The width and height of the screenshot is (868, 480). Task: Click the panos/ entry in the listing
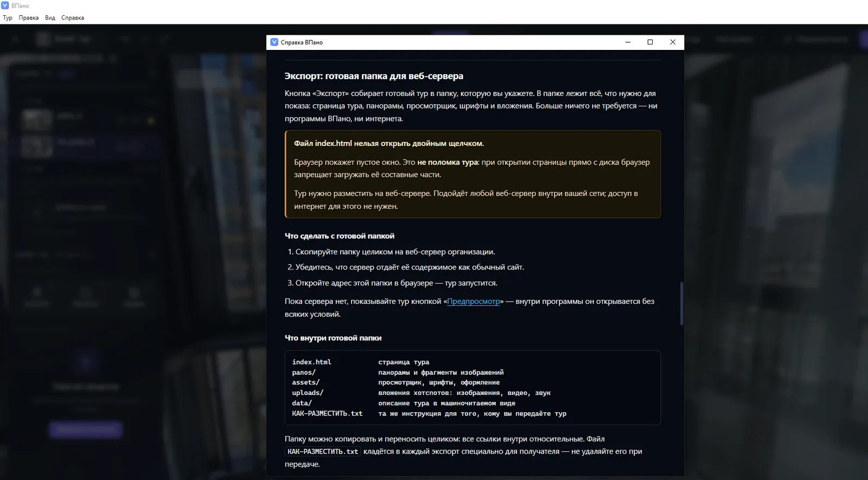(304, 373)
